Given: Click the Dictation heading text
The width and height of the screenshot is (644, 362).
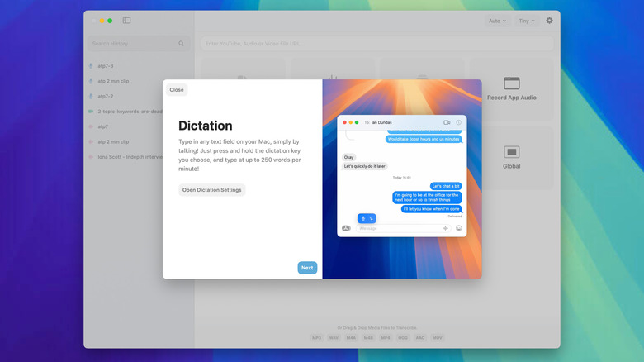Looking at the screenshot, I should click(x=206, y=126).
